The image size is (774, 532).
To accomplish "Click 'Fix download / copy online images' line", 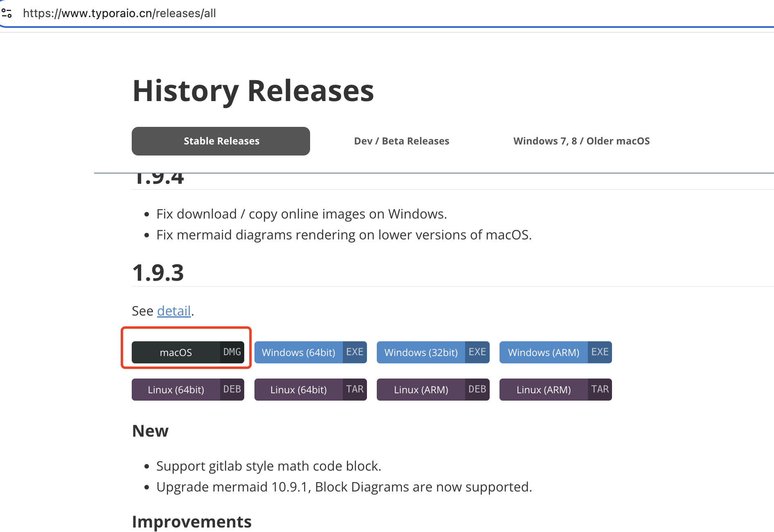I will (301, 214).
